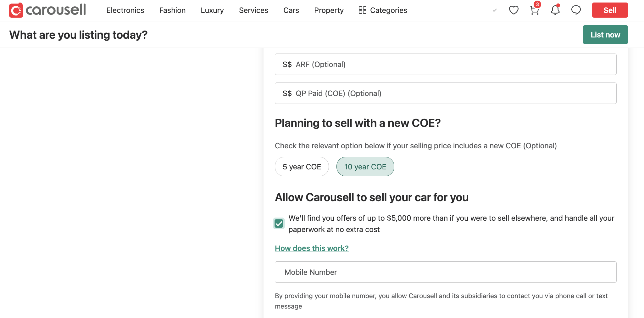Click the Carousell logo icon
644x318 pixels.
click(x=16, y=10)
